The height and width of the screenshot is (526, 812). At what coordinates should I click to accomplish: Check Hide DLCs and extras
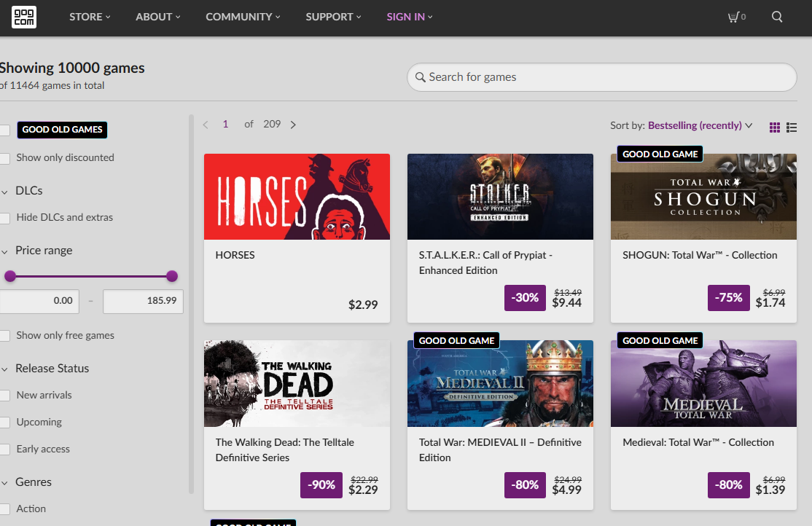(x=4, y=218)
